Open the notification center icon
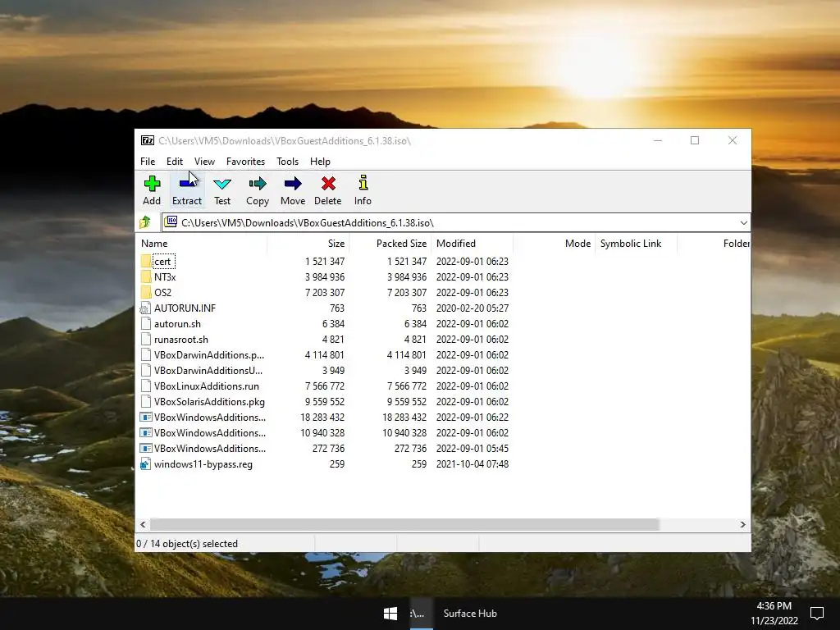The image size is (840, 630). coord(817,614)
